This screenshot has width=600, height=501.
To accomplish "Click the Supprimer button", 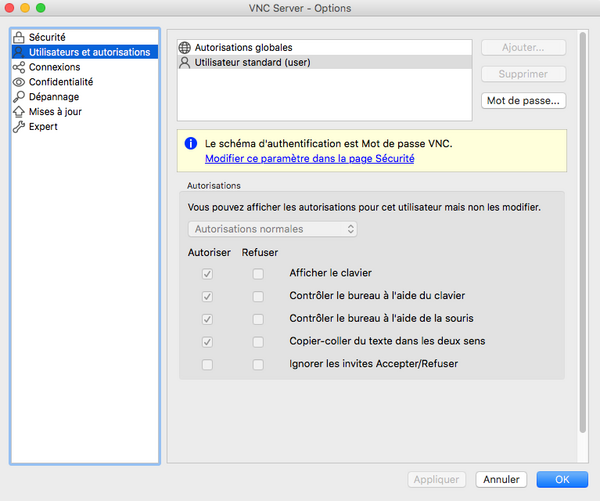I will click(x=523, y=74).
